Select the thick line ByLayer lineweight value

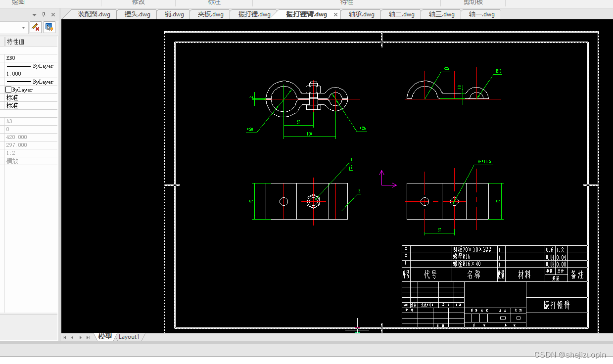point(31,82)
